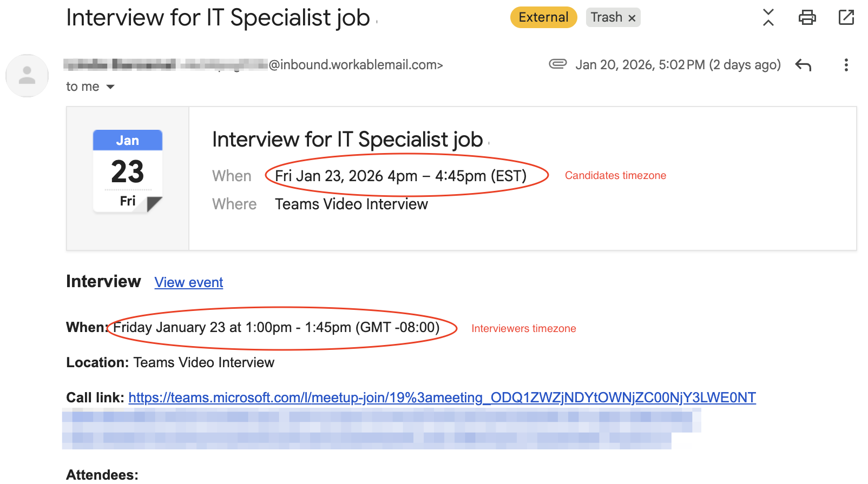The width and height of the screenshot is (868, 484).
Task: Print this interview email
Action: point(807,17)
